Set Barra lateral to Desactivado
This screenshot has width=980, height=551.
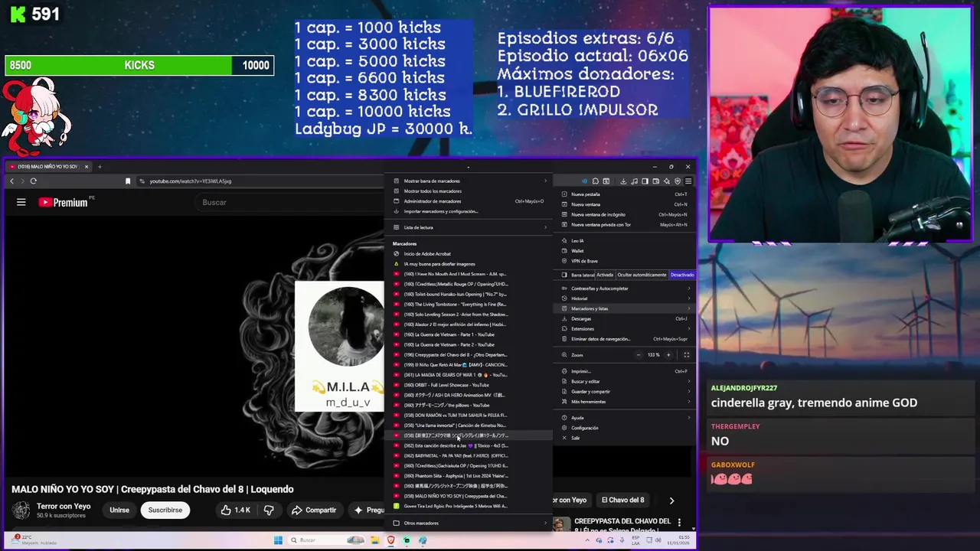pyautogui.click(x=682, y=275)
